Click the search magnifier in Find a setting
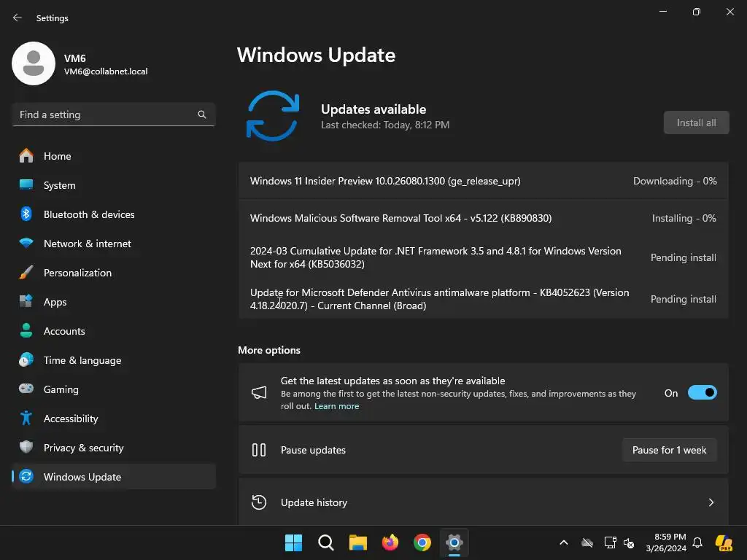Image resolution: width=747 pixels, height=560 pixels. (x=202, y=114)
